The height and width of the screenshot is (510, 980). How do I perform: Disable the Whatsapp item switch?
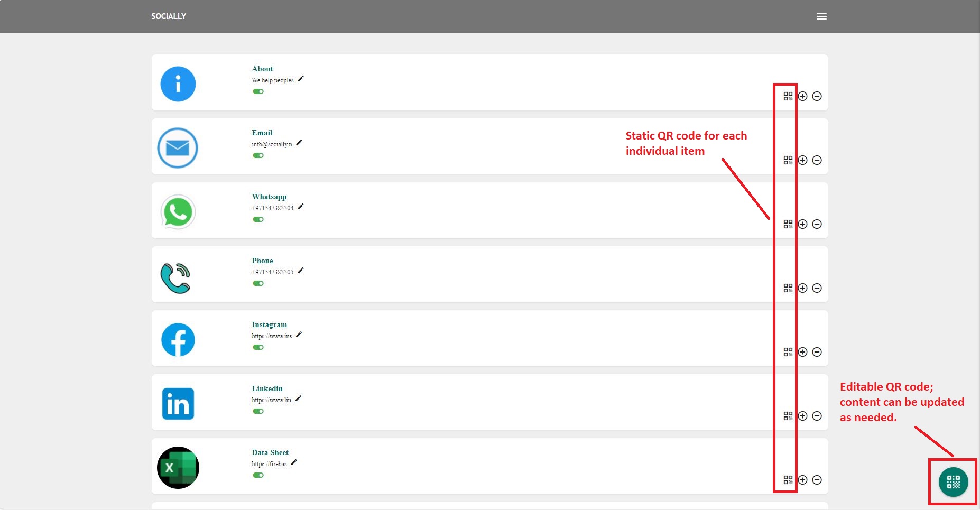point(258,219)
